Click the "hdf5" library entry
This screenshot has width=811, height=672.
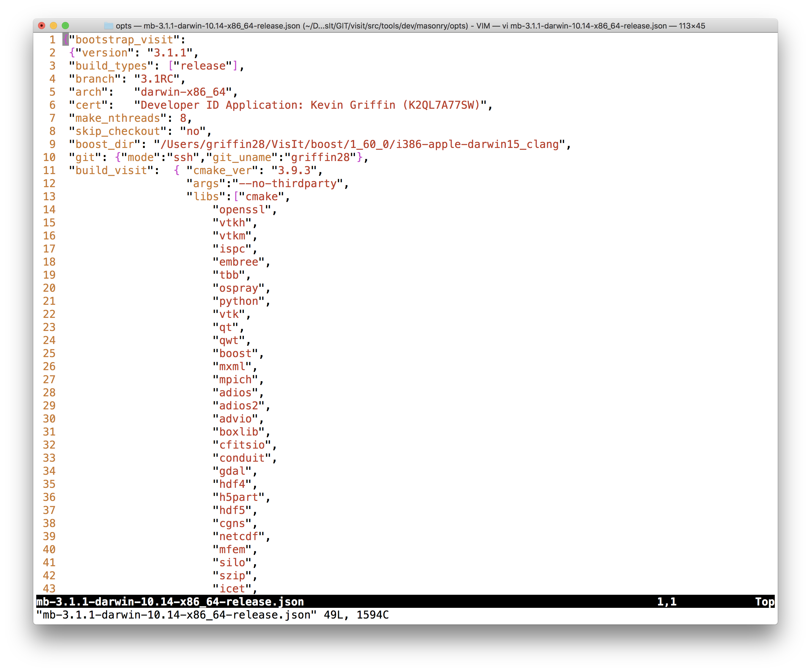click(x=232, y=510)
